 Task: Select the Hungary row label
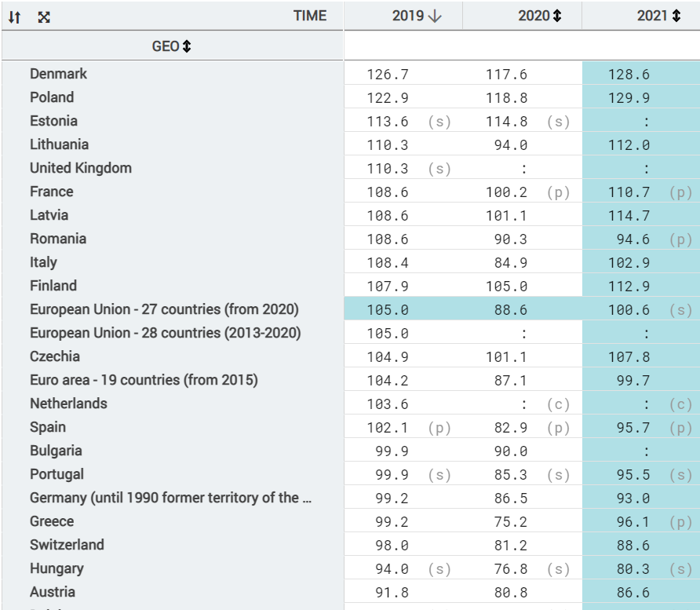click(x=57, y=568)
